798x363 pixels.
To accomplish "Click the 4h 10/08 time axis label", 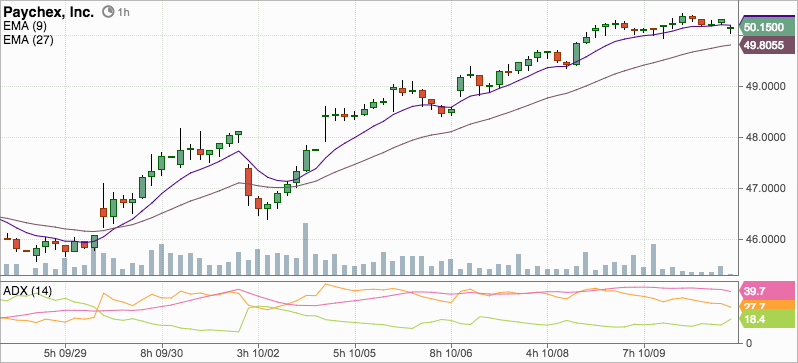I will pyautogui.click(x=548, y=353).
